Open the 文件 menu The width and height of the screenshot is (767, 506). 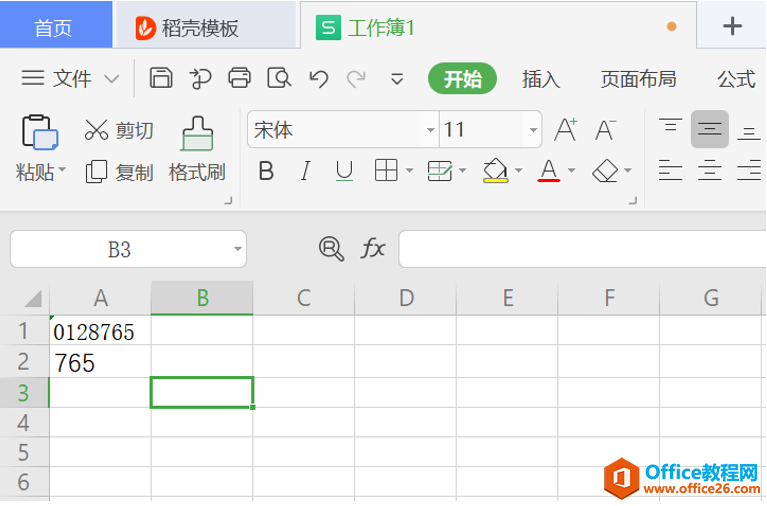tap(72, 78)
